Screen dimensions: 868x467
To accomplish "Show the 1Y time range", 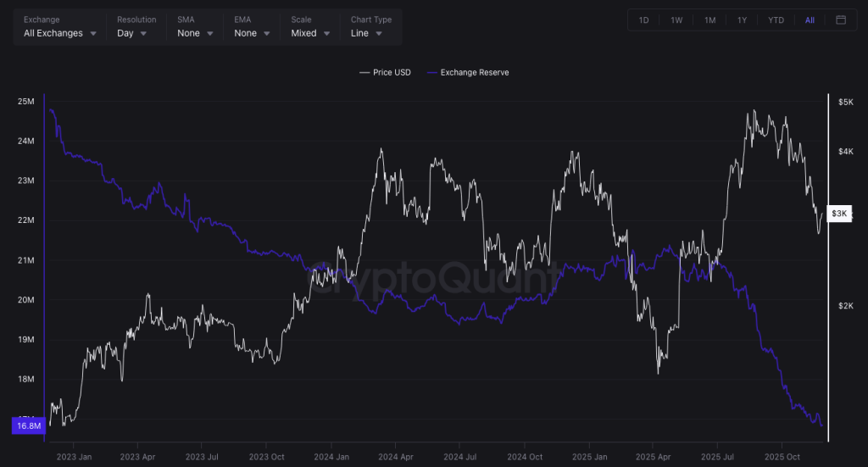I will coord(743,20).
